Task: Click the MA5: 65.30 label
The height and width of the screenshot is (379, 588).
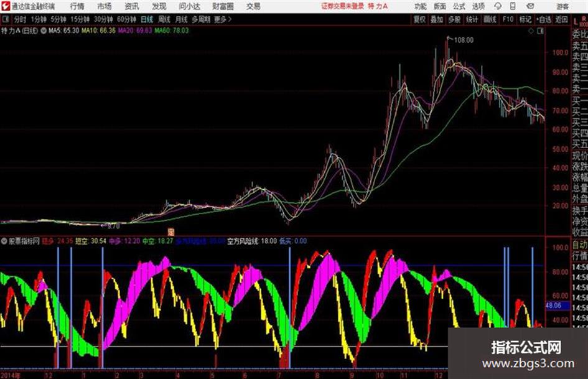Action: click(x=63, y=30)
